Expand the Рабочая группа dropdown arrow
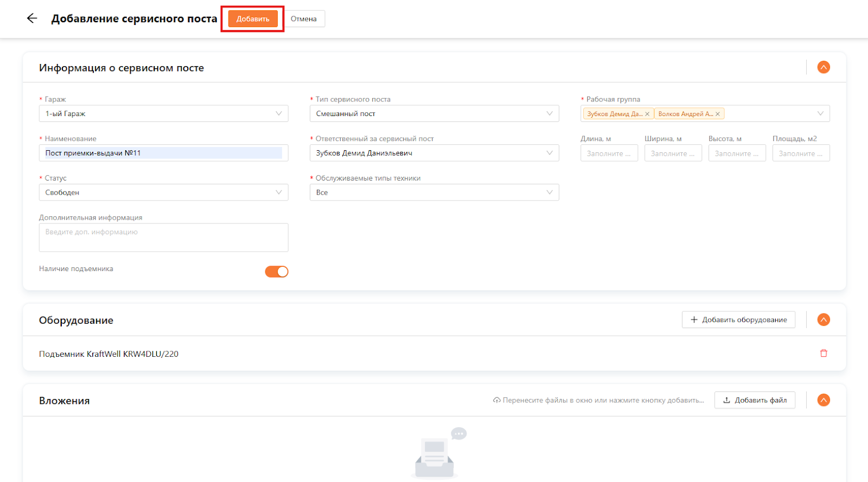The image size is (868, 482). [x=820, y=114]
